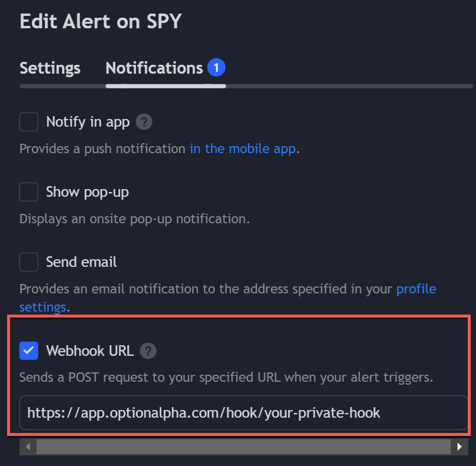
Task: Open the help tooltip for Webhook URL
Action: tap(148, 351)
